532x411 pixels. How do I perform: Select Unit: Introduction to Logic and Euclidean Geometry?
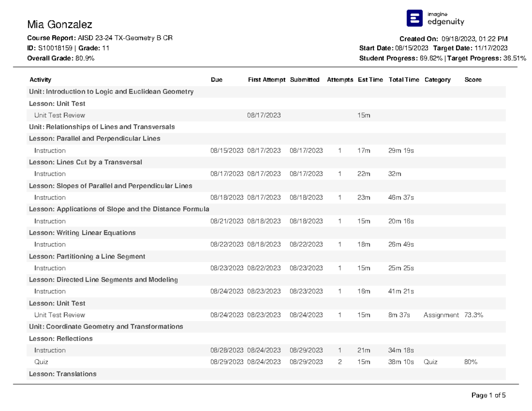pos(111,92)
